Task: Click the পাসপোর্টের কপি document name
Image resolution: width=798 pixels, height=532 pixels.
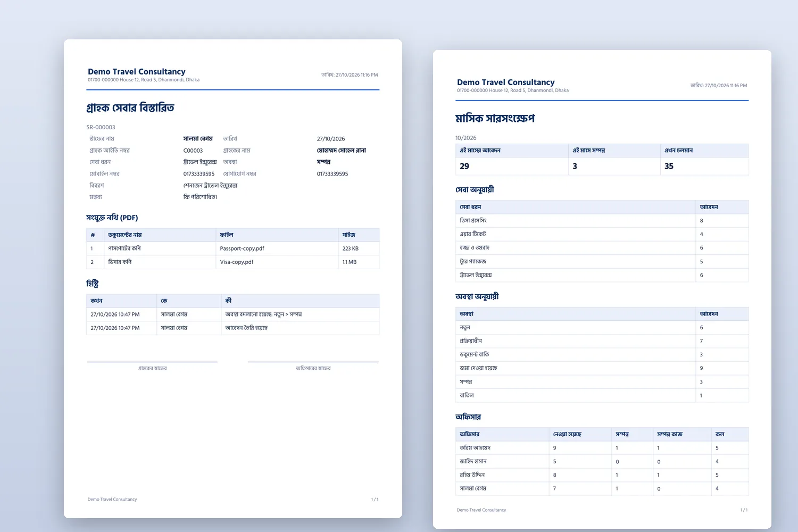Action: (124, 248)
